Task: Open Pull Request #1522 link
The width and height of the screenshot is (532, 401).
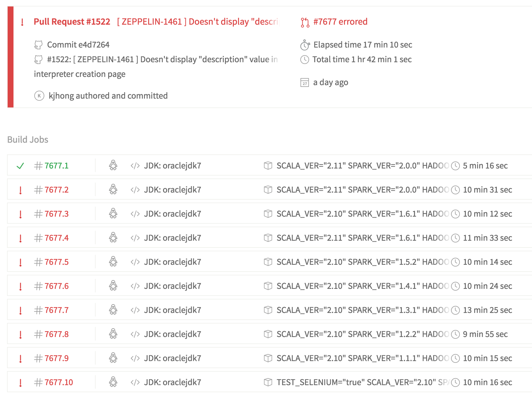Action: tap(72, 22)
